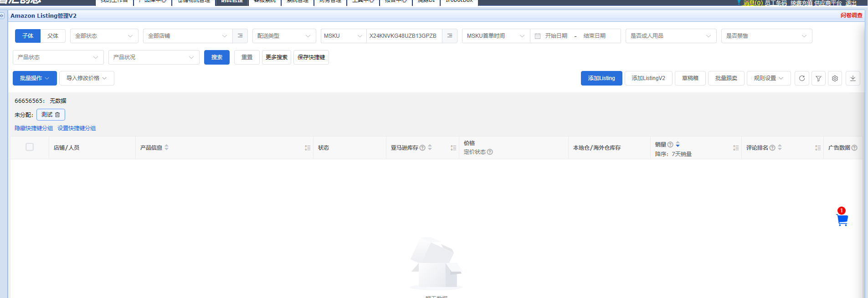Check the select-all table checkbox
The image size is (868, 298).
click(30, 147)
